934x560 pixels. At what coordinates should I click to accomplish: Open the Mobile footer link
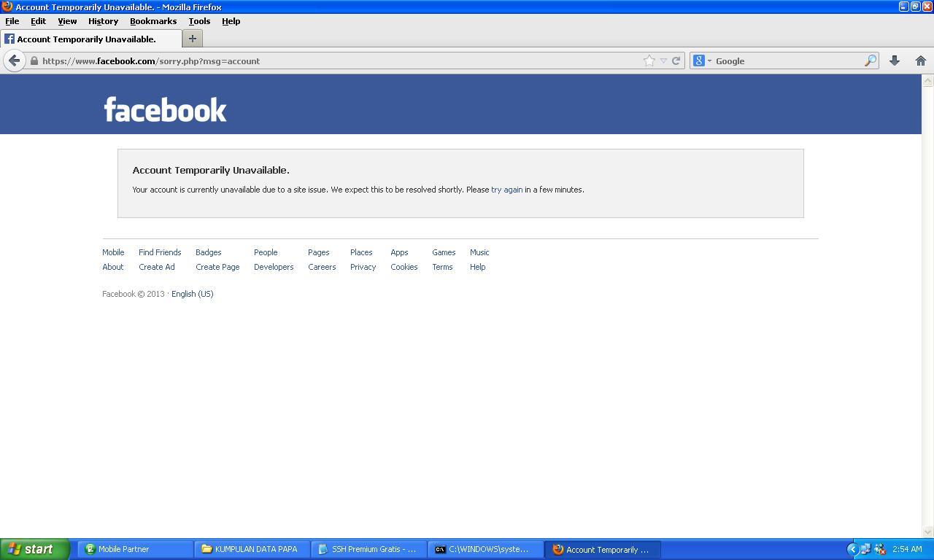tap(113, 252)
